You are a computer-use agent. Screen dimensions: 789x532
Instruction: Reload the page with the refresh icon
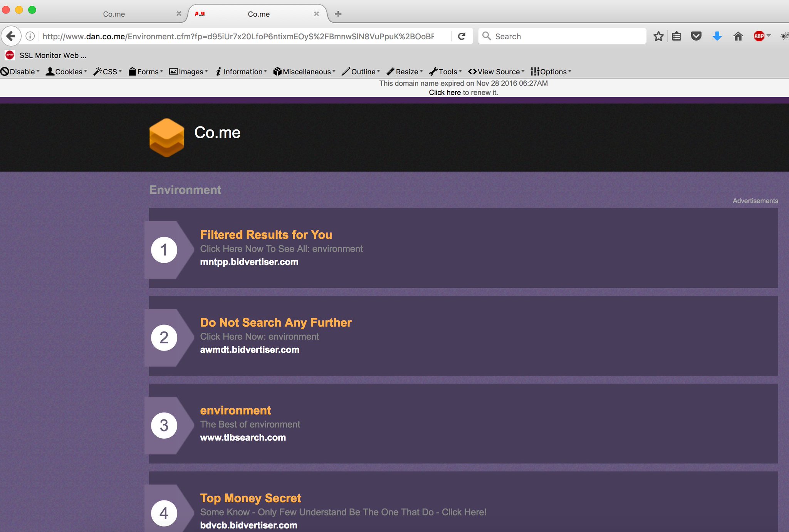[x=462, y=36]
